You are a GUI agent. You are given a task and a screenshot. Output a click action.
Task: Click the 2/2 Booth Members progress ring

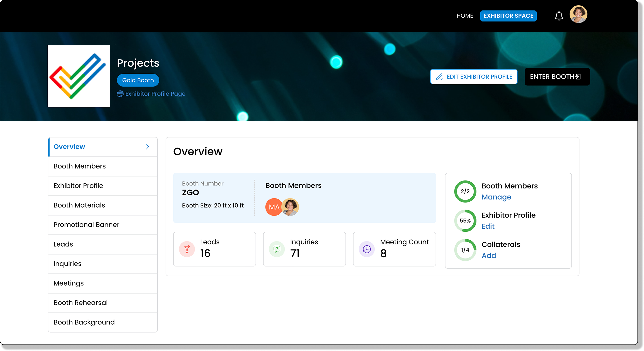(x=465, y=191)
